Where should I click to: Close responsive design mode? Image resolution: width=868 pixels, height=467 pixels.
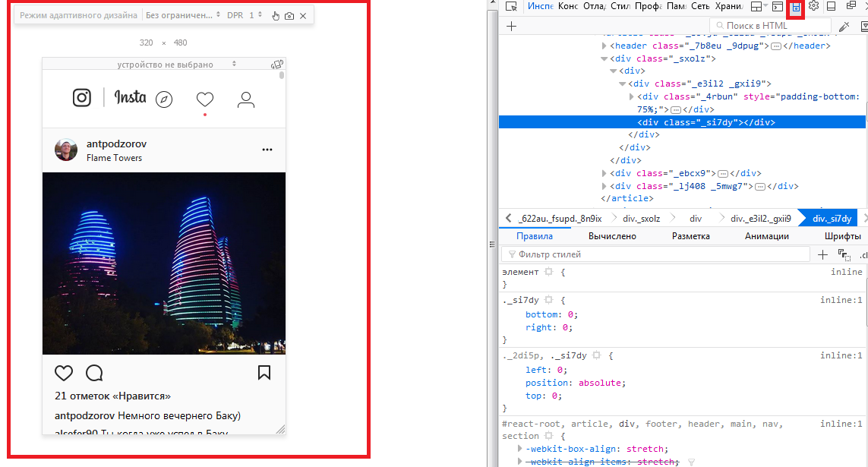303,16
